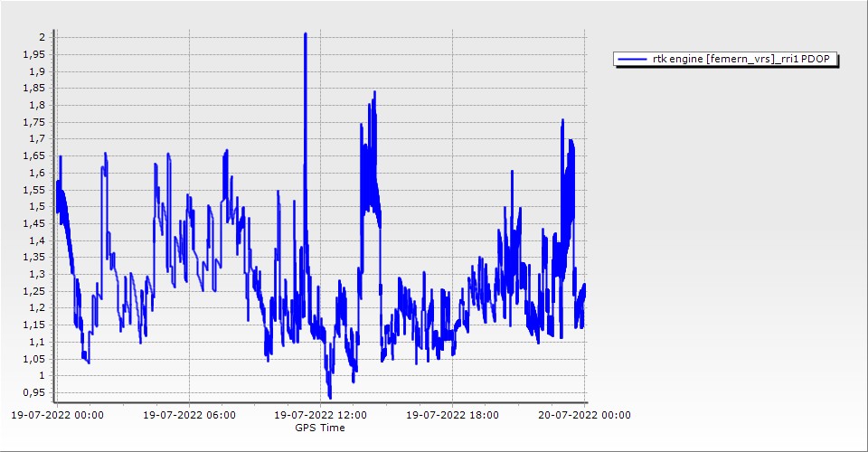Click the 19-07-2022 18:00 x-axis label
868x452 pixels.
pos(452,416)
